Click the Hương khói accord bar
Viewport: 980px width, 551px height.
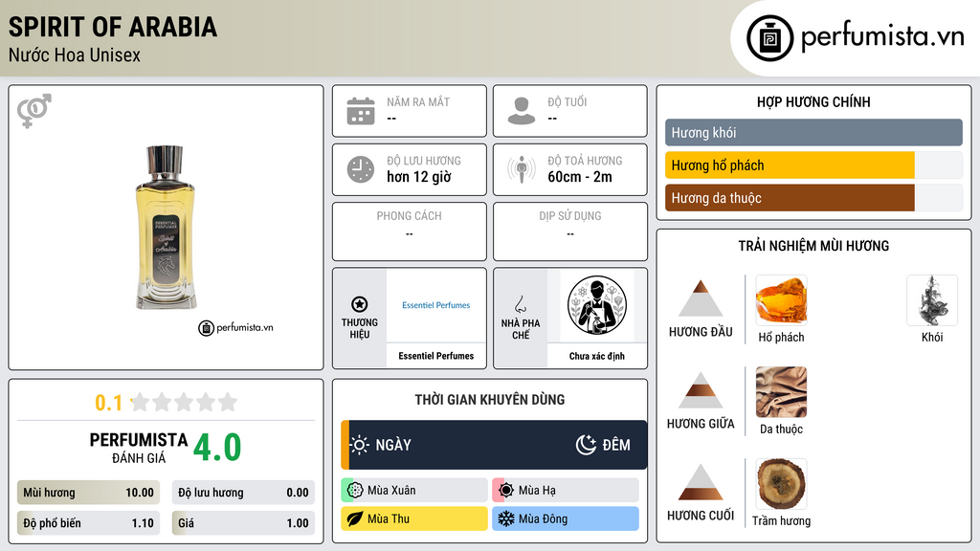813,132
